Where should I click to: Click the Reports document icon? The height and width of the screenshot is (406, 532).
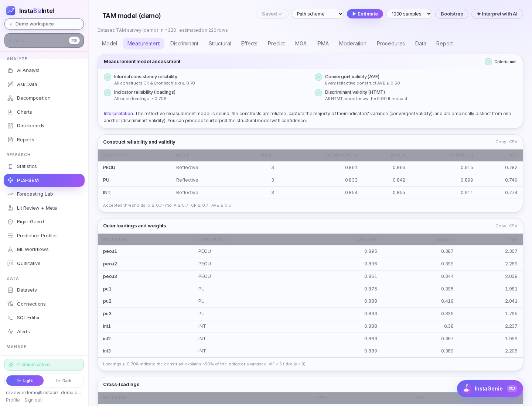click(x=10, y=140)
